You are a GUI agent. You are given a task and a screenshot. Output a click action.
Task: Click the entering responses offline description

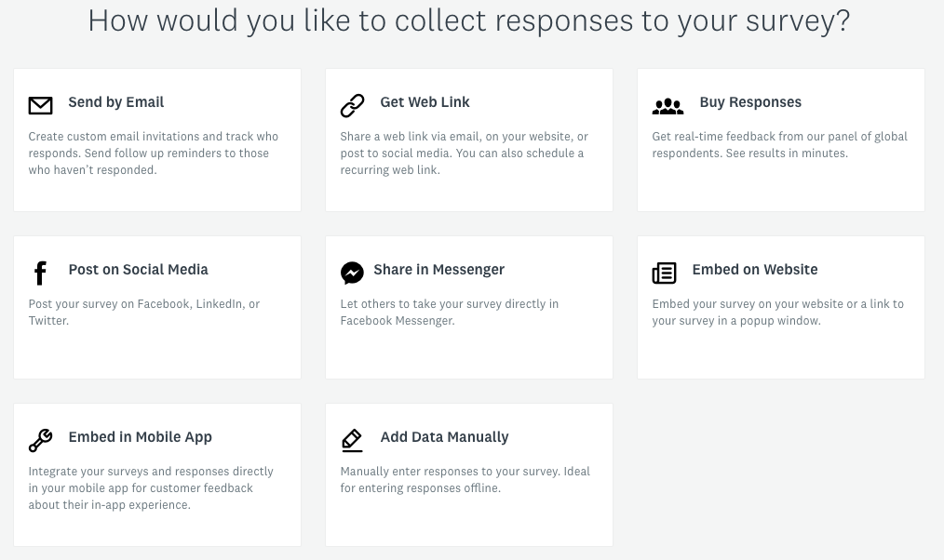465,479
